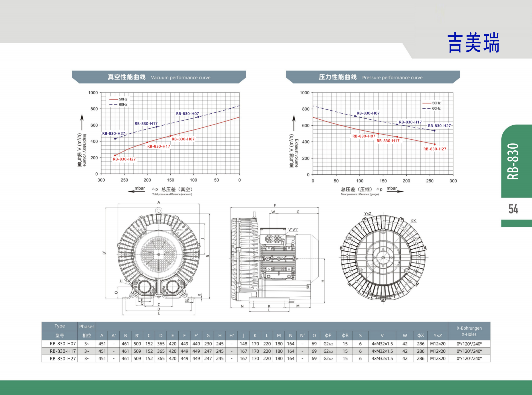Click the Type header cell
This screenshot has height=395, width=532.
pos(60,326)
